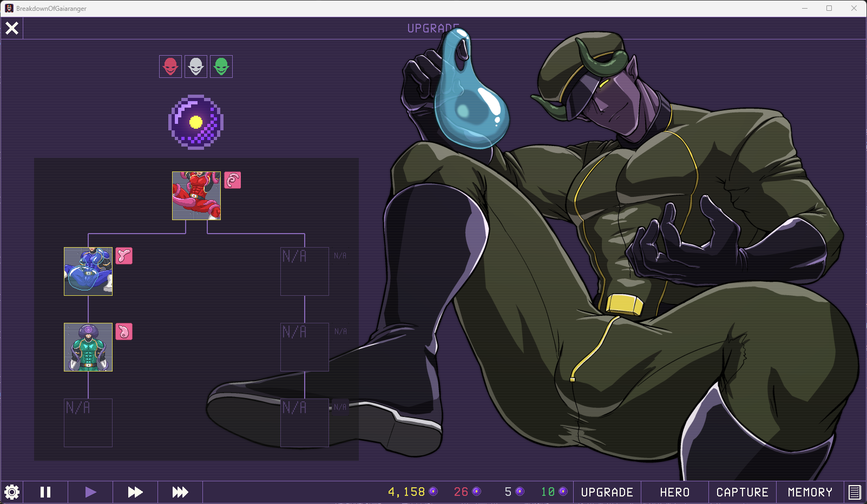This screenshot has width=867, height=504.
Task: Click the pink icon beside the blue hero
Action: [124, 256]
